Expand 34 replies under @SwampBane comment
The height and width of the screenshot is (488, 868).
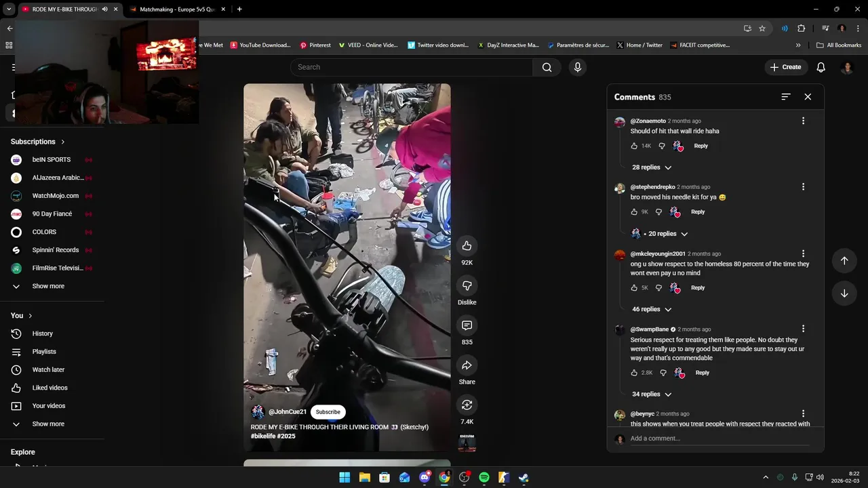click(652, 394)
